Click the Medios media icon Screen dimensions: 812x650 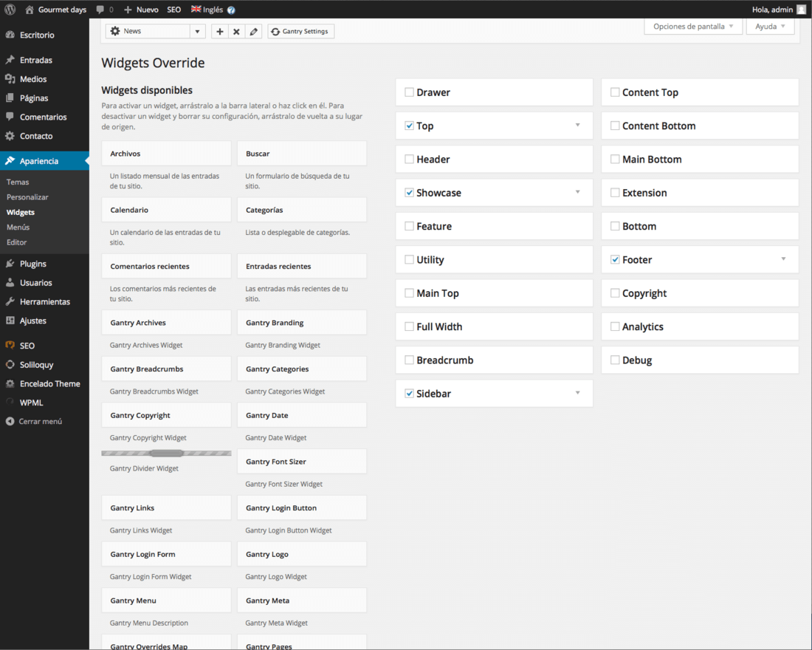pos(10,79)
